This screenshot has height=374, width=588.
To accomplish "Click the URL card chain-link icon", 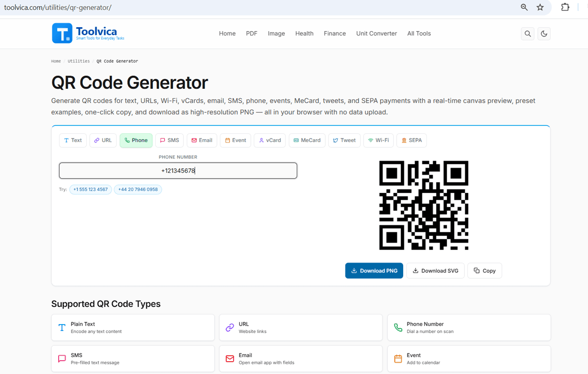I will [x=230, y=328].
